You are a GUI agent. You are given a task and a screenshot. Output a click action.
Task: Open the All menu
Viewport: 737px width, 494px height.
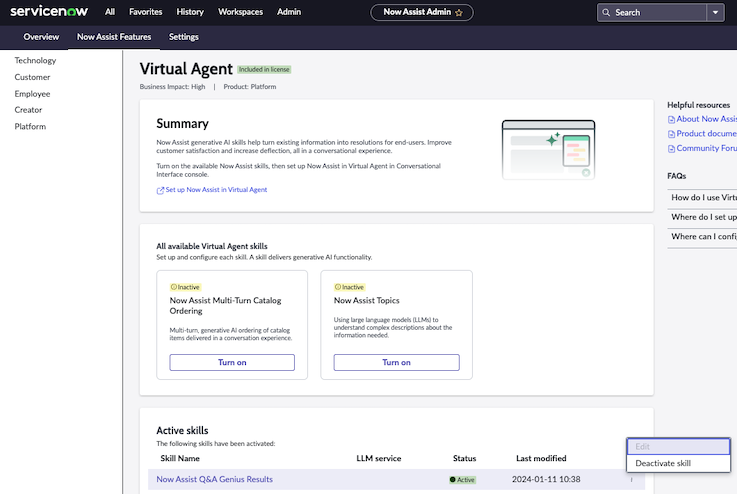pyautogui.click(x=110, y=12)
